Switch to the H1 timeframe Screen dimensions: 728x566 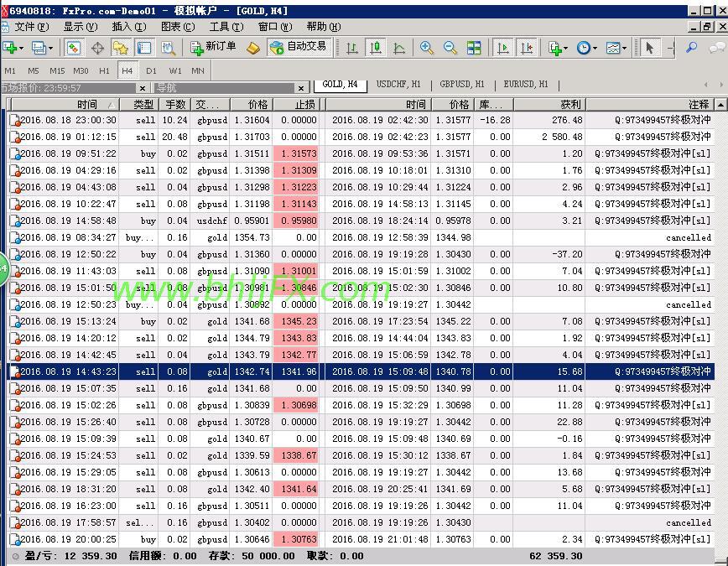tap(104, 71)
